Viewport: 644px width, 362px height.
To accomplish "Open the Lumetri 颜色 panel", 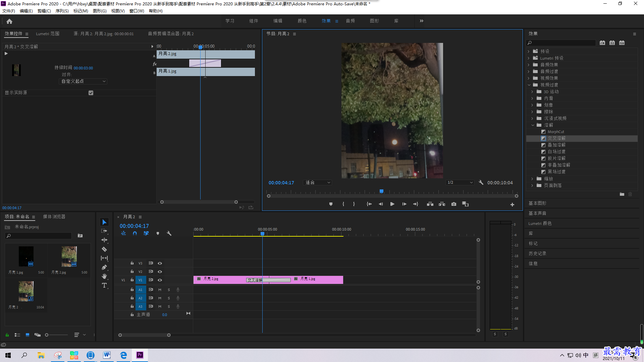I will point(540,224).
